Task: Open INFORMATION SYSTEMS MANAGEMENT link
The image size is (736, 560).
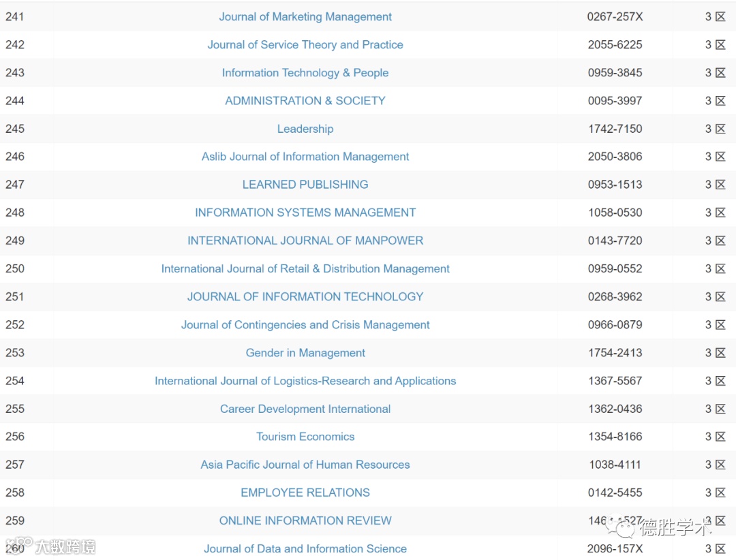Action: [x=305, y=213]
